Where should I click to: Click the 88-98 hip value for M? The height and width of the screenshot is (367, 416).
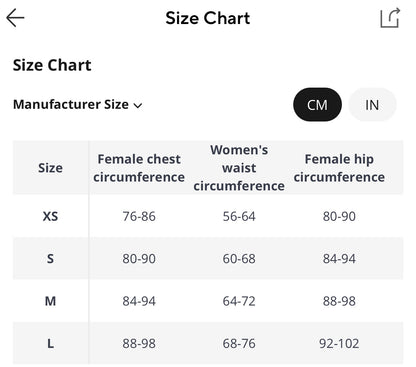[x=339, y=301]
